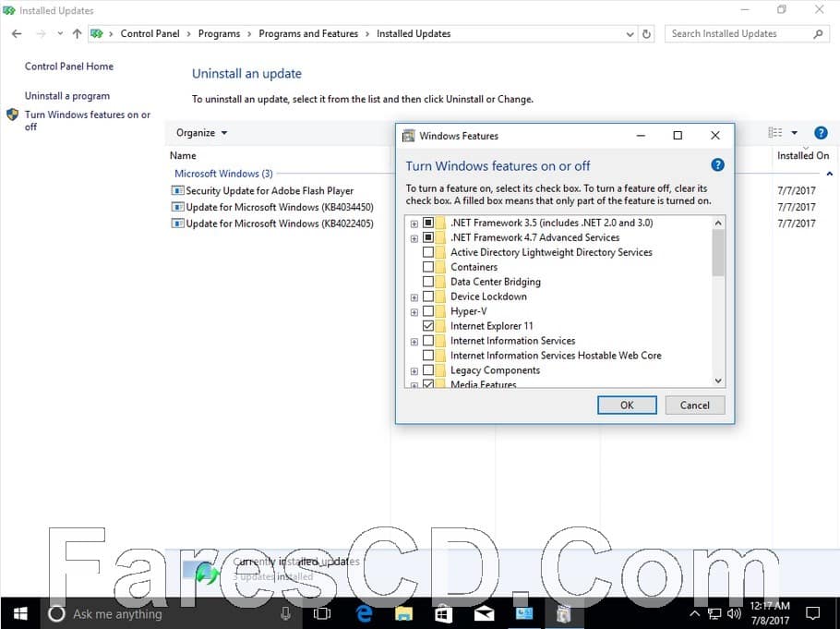Enable the Device Lockdown checkbox

click(428, 296)
